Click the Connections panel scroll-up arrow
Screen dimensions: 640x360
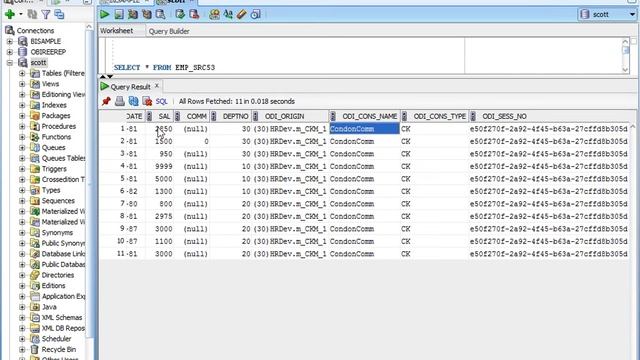[89, 27]
